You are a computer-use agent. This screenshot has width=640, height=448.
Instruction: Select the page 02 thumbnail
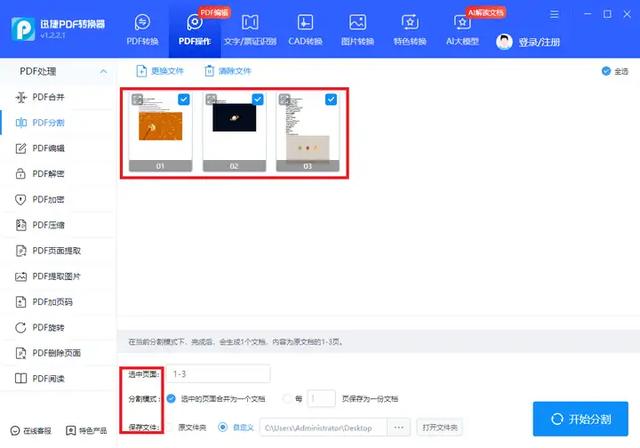(234, 132)
